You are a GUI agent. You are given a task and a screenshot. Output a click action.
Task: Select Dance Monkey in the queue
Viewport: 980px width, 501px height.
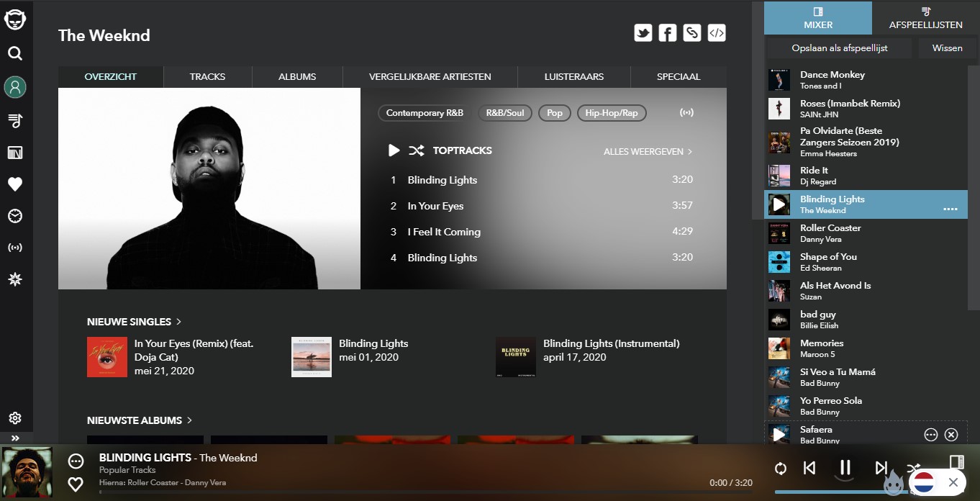click(x=866, y=80)
